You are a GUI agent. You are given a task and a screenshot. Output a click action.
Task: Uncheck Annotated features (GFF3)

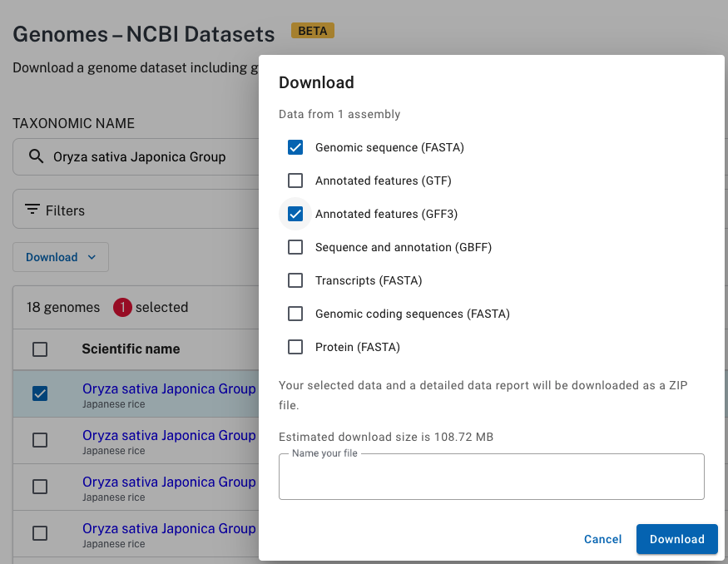click(295, 214)
